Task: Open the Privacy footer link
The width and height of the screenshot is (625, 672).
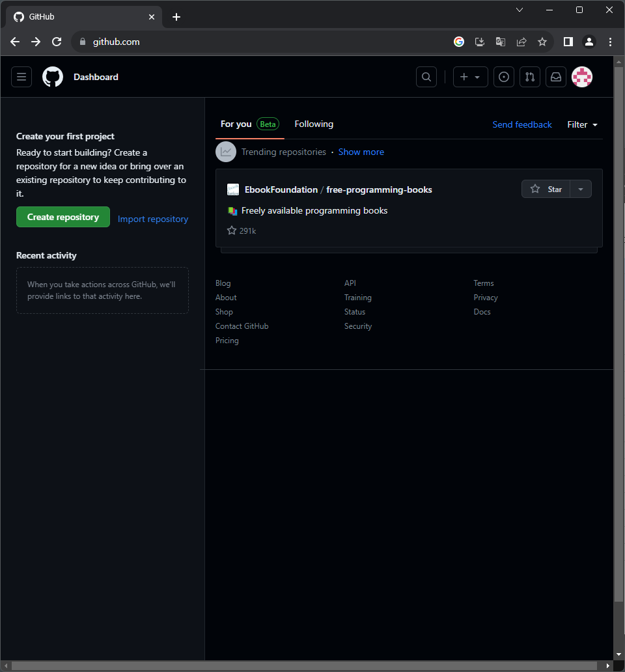Action: [x=486, y=298]
